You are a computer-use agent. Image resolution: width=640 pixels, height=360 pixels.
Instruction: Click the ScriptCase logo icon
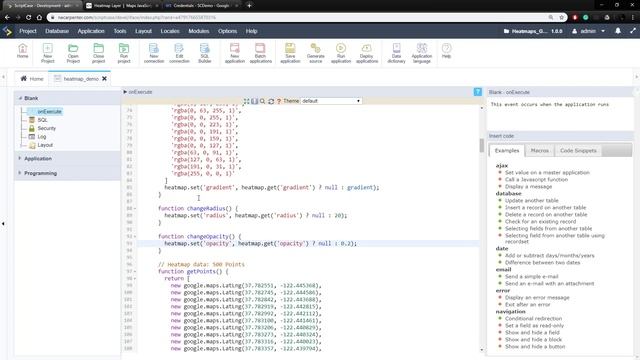click(x=7, y=31)
